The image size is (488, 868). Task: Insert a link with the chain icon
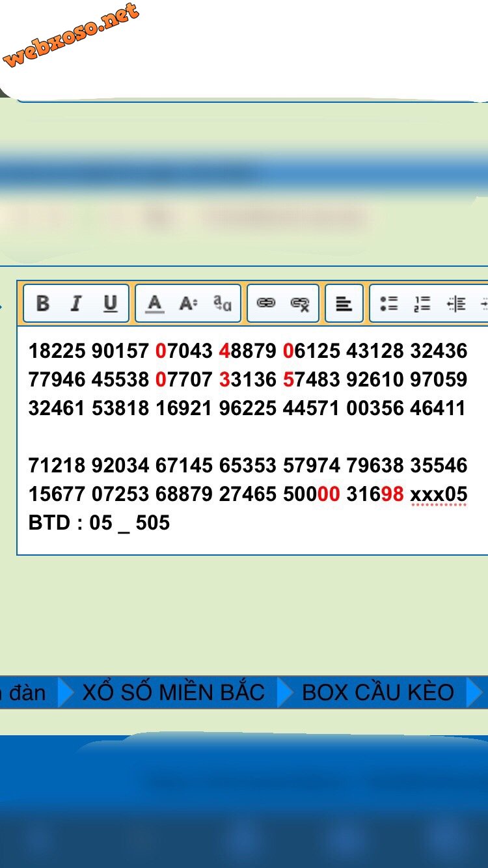(266, 303)
